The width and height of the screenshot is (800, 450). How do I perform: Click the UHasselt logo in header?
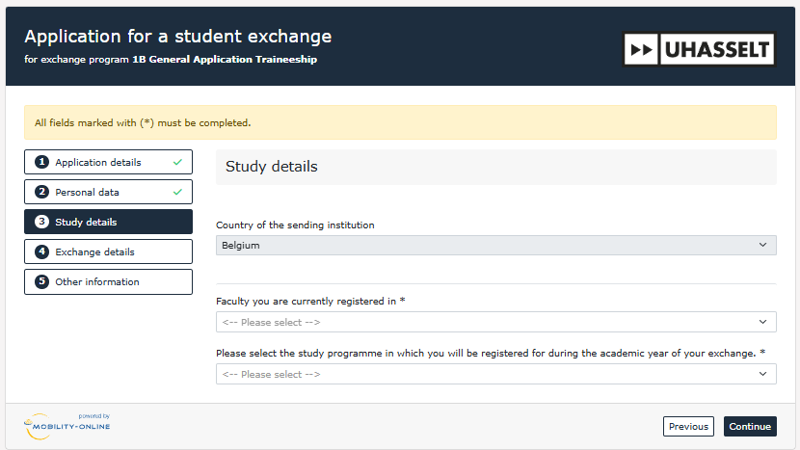(x=699, y=49)
